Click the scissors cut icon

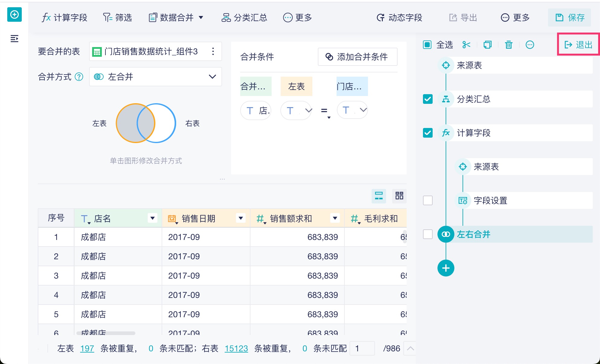[466, 45]
